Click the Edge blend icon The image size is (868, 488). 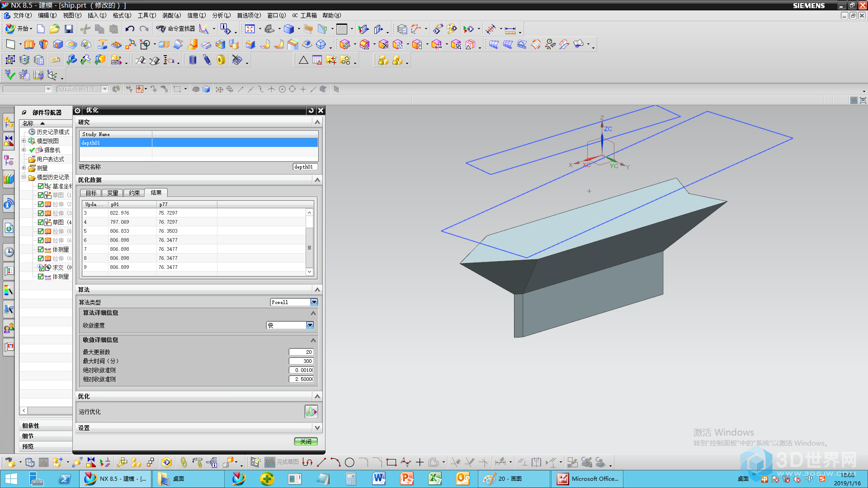pyautogui.click(x=250, y=45)
